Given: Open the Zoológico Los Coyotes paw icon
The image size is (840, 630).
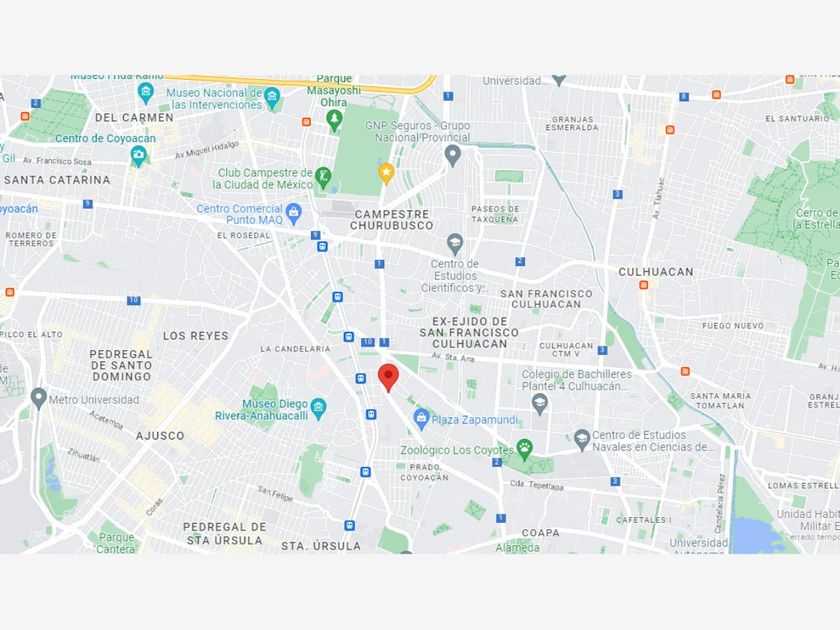Looking at the screenshot, I should tap(525, 450).
